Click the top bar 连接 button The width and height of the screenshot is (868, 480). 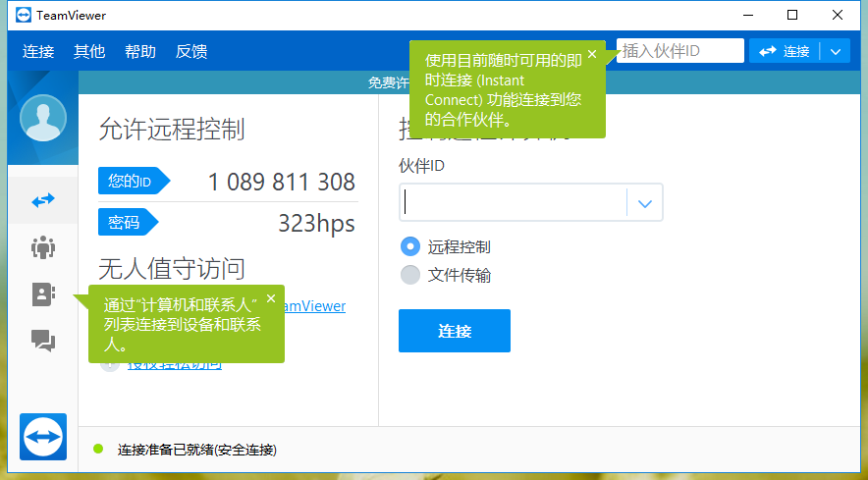[785, 51]
